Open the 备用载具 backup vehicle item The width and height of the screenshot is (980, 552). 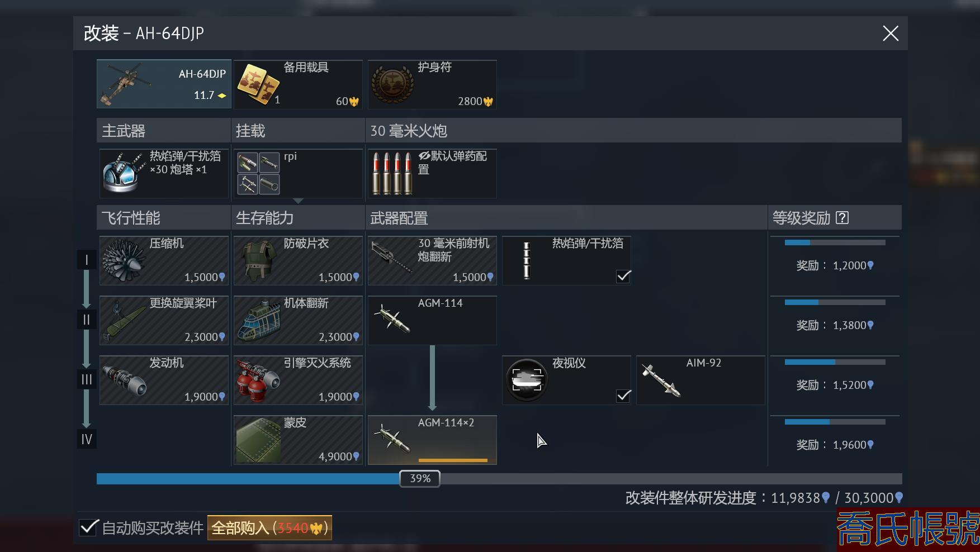pos(298,84)
